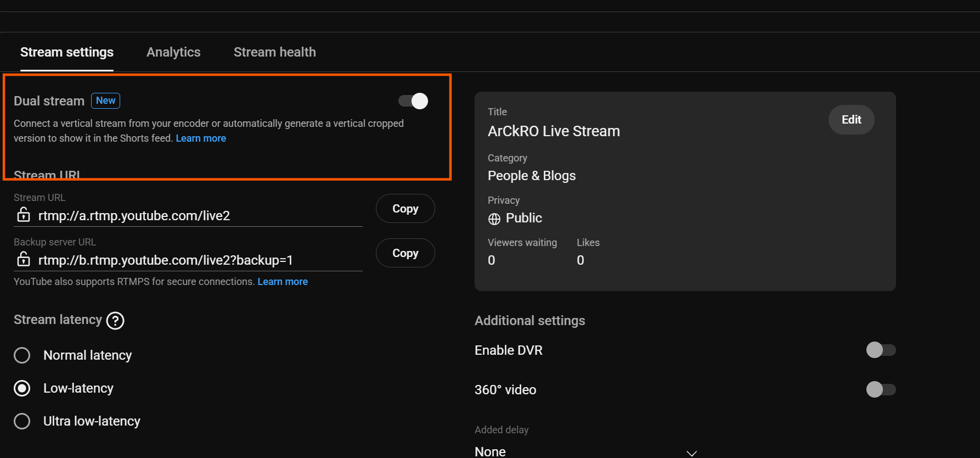Go to Stream health tab
The image size is (980, 458).
pos(275,52)
